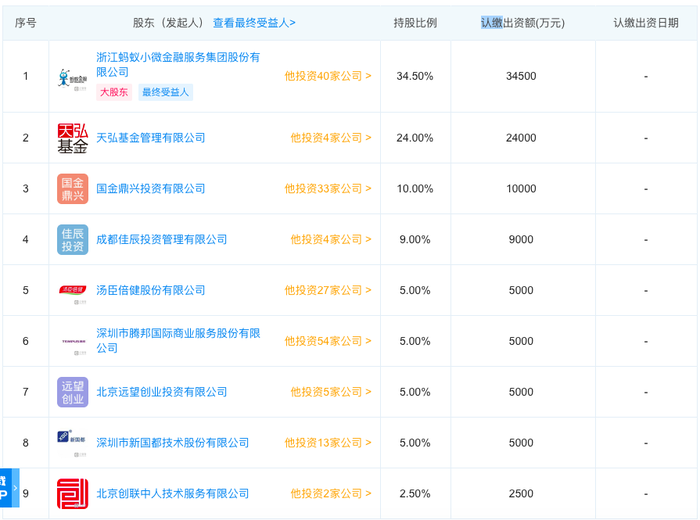Click the 认缴出资额(万元) column header
Viewport: 700px width, 520px height.
(x=523, y=23)
